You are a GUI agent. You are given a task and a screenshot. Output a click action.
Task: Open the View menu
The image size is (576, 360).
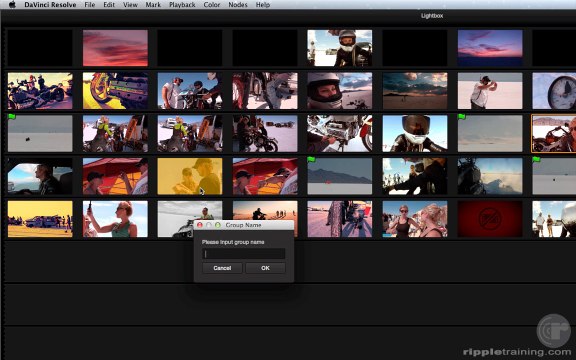[x=130, y=5]
